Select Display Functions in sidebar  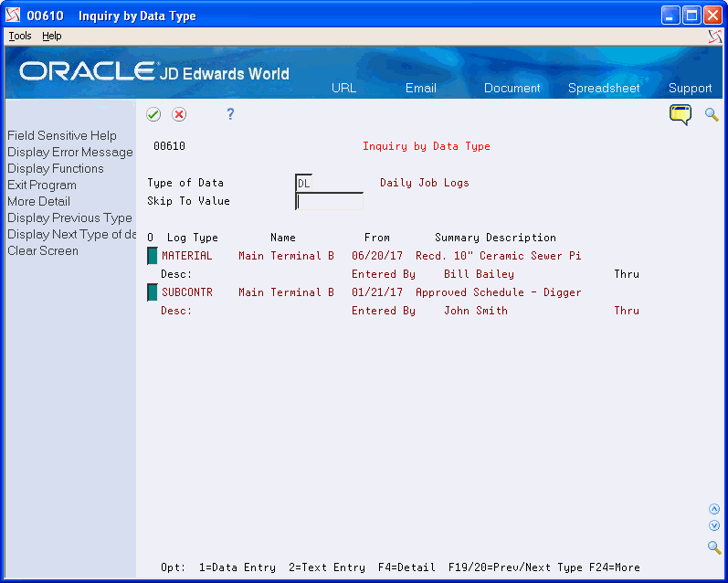(55, 169)
